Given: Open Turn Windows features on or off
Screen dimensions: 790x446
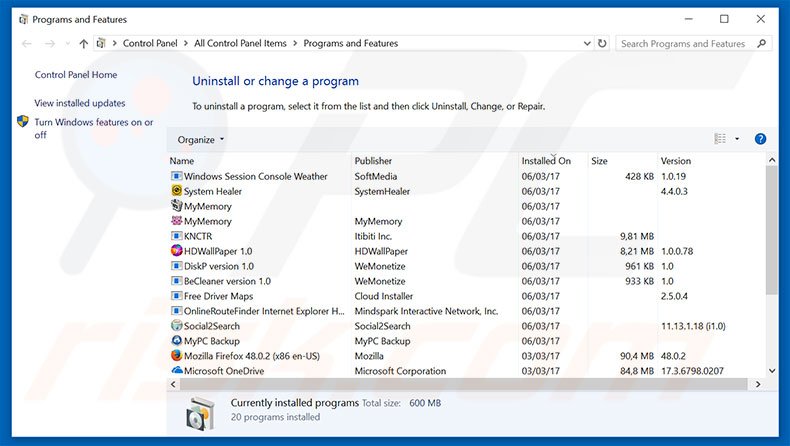Looking at the screenshot, I should click(94, 128).
